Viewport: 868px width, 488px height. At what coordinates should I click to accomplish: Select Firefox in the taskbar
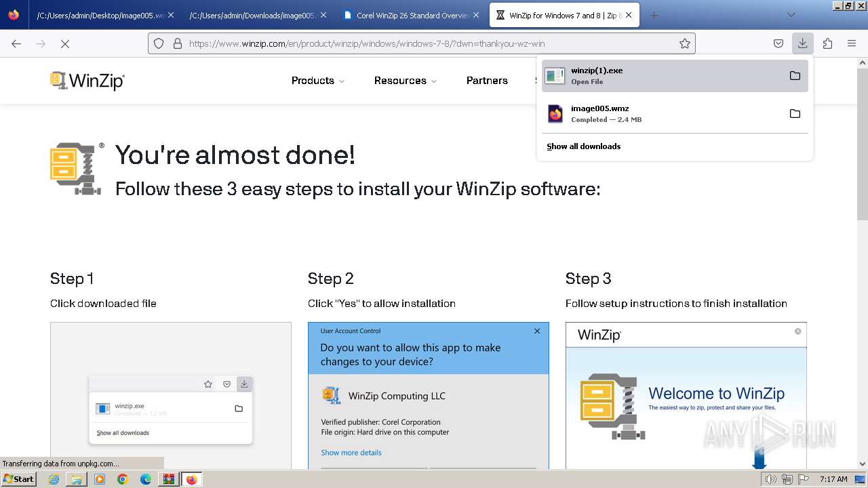191,479
